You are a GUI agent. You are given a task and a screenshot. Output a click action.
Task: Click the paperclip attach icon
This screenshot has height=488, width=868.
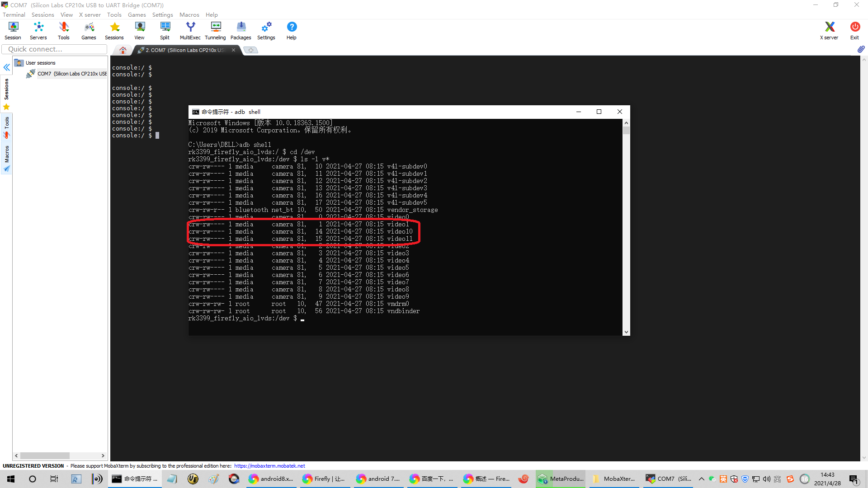861,49
